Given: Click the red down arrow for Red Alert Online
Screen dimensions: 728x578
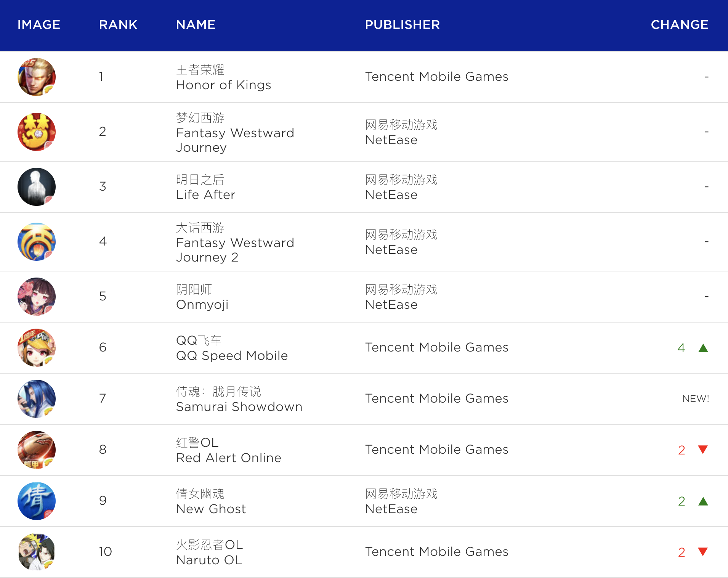Looking at the screenshot, I should tap(703, 450).
